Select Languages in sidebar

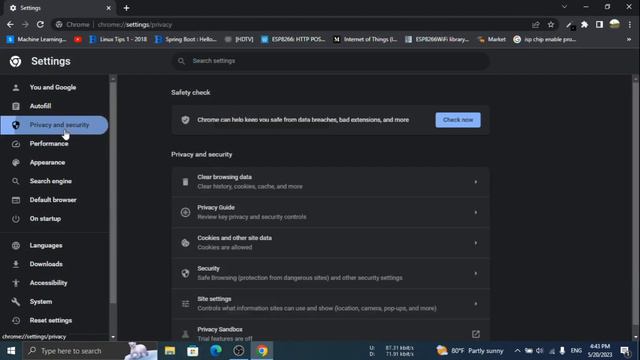[x=54, y=245]
